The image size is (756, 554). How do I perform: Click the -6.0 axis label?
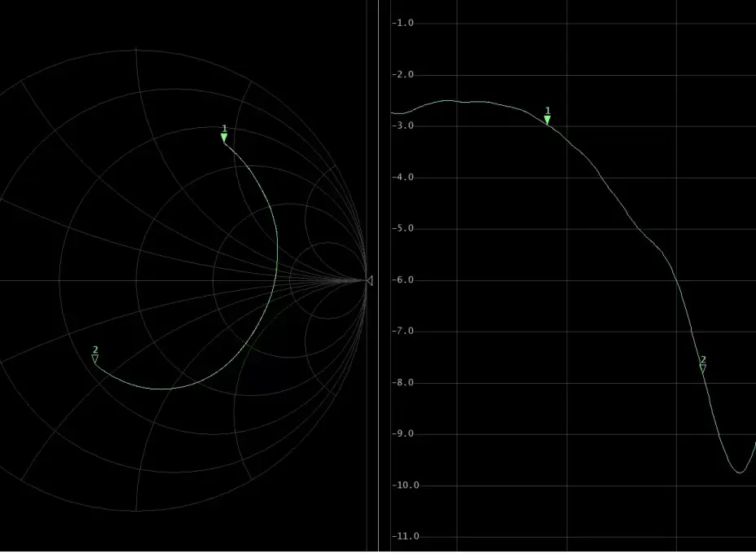point(402,280)
